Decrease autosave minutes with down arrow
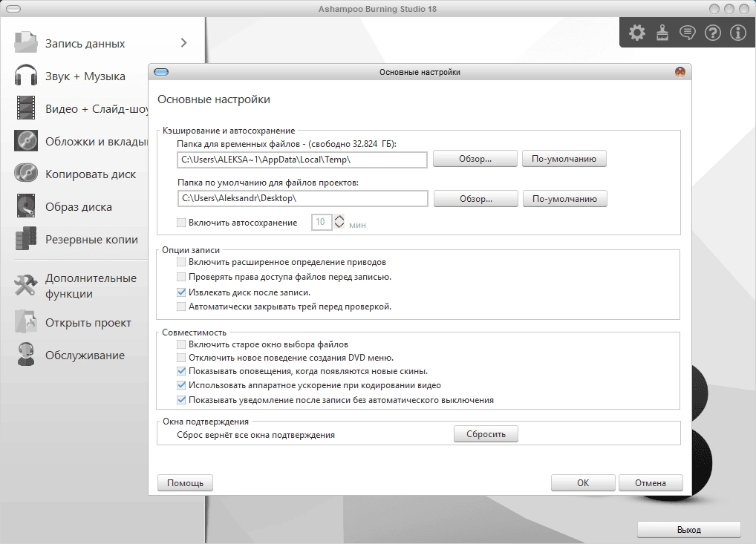756x544 pixels. pos(339,226)
